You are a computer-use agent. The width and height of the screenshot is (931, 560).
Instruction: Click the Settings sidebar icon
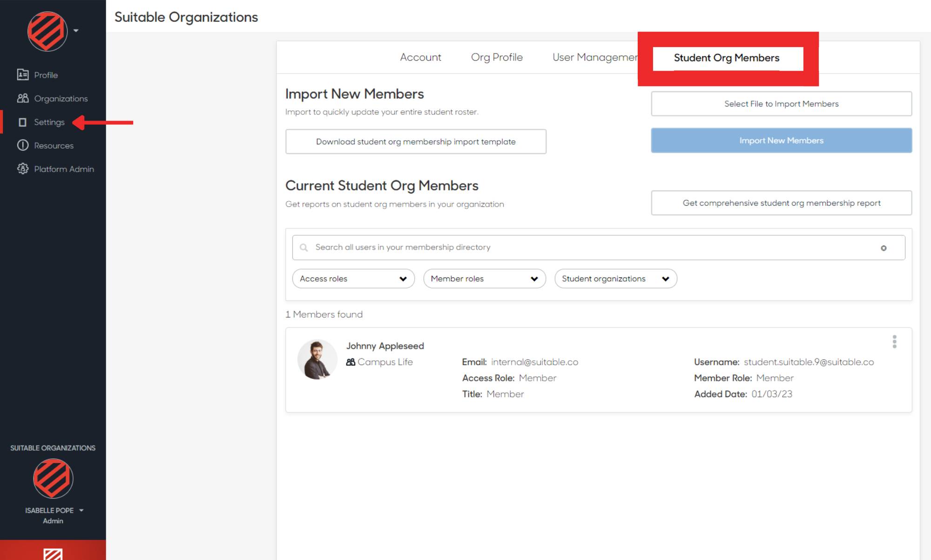pyautogui.click(x=22, y=122)
